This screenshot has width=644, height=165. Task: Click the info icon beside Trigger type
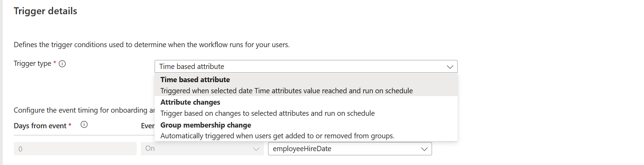point(62,64)
